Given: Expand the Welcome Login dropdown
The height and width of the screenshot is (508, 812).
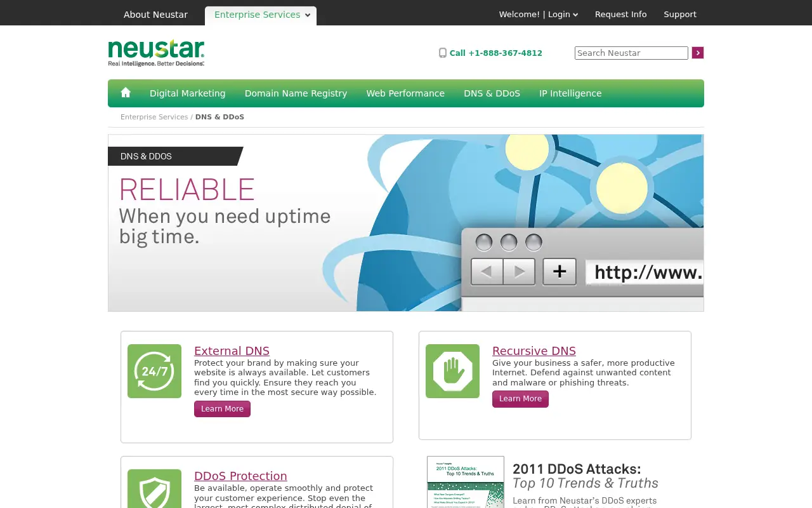Looking at the screenshot, I should 539,14.
